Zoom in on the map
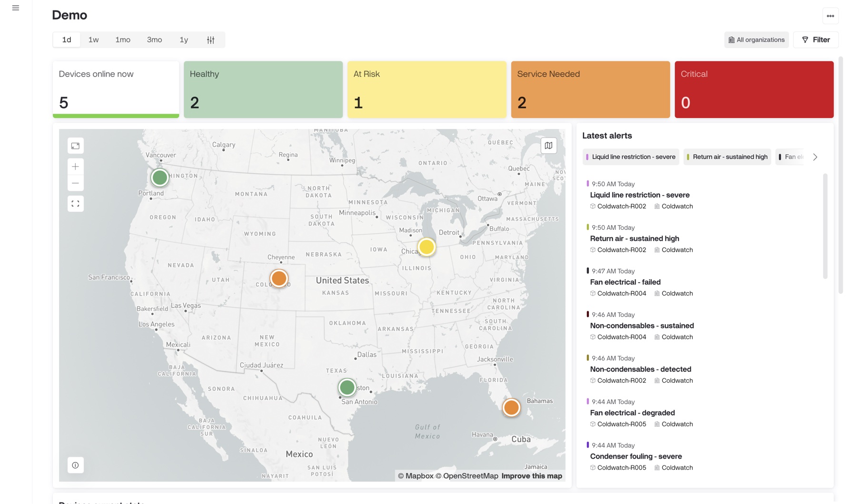 (x=75, y=167)
